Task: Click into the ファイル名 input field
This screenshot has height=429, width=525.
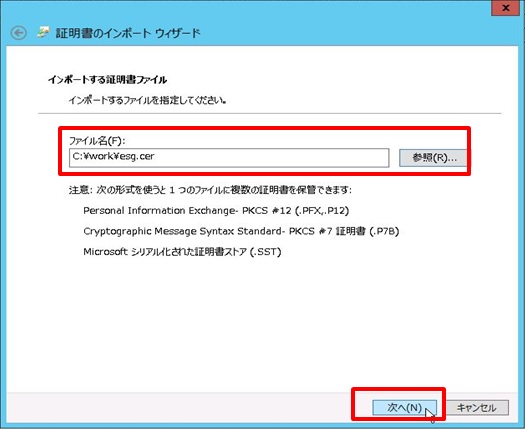Action: point(229,158)
